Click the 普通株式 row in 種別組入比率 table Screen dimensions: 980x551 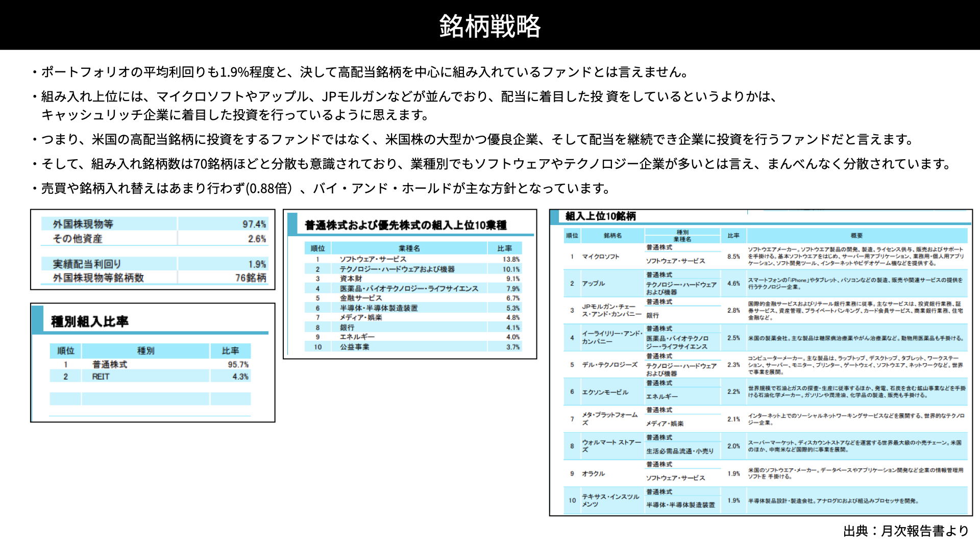[150, 364]
